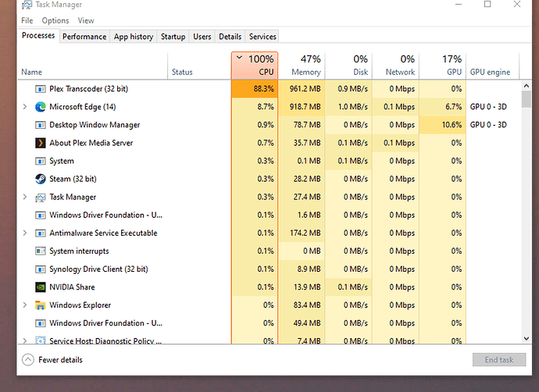The height and width of the screenshot is (392, 539).
Task: Click the Antimalware Service Executable icon
Action: tap(40, 233)
